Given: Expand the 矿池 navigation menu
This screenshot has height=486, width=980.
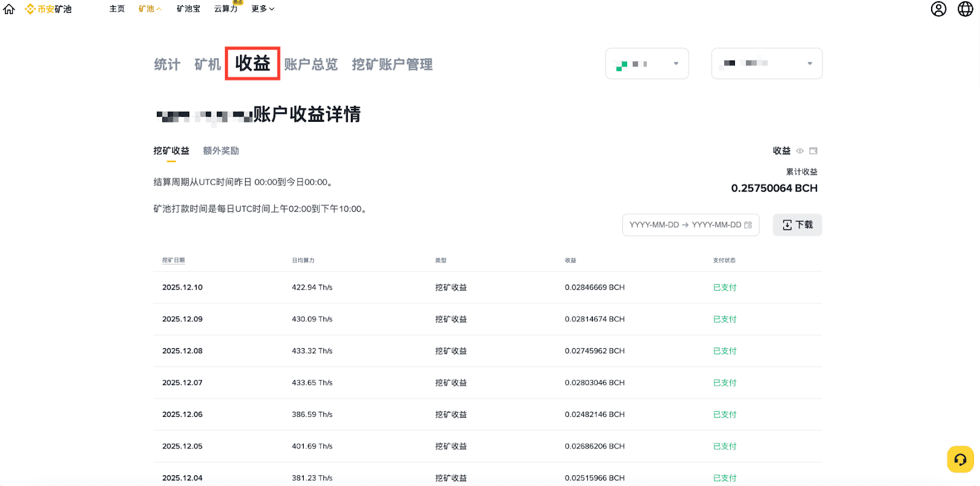Looking at the screenshot, I should point(150,9).
